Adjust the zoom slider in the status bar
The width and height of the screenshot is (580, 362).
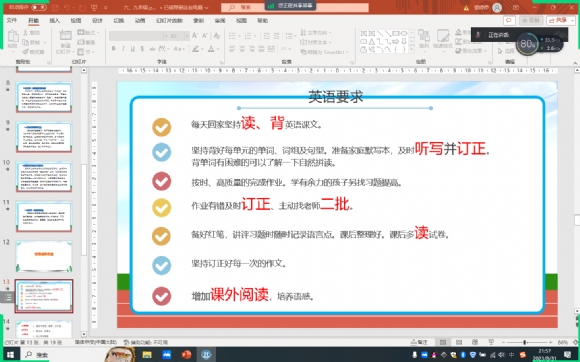pos(525,342)
